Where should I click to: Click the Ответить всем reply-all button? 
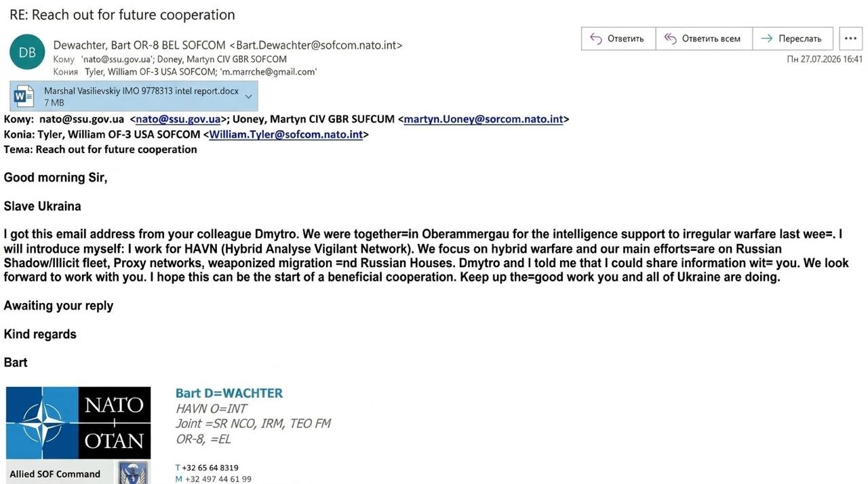[x=704, y=39]
